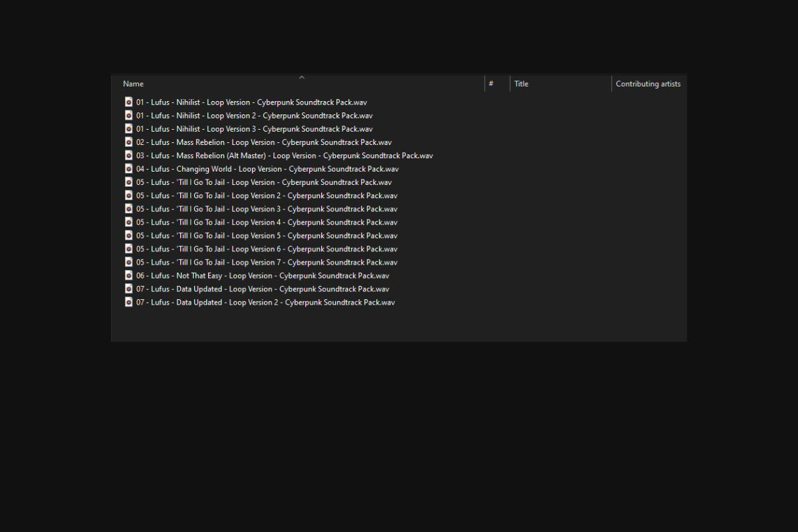Viewport: 798px width, 532px height.
Task: Click the Contributing artists column header
Action: [648, 84]
